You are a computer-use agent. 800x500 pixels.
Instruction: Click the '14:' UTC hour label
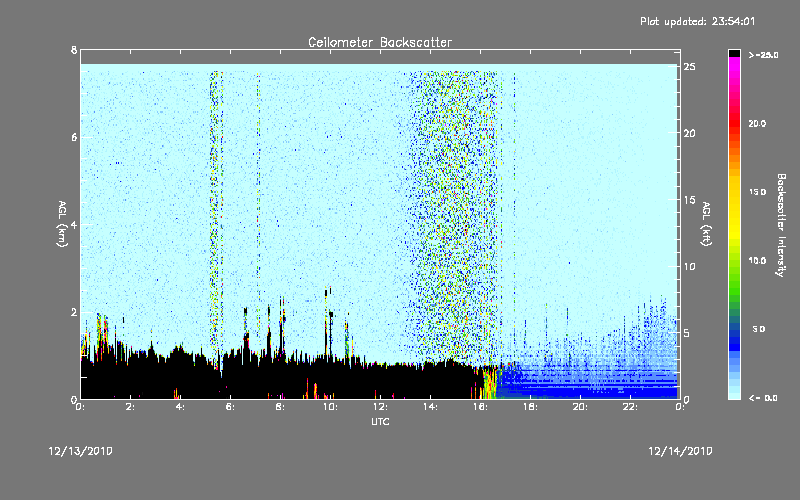[x=431, y=407]
